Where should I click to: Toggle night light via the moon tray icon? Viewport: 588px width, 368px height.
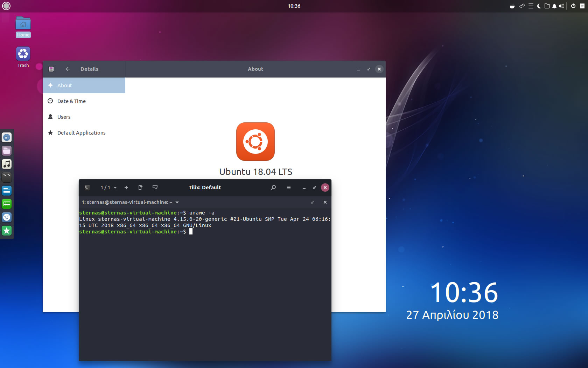pos(539,6)
